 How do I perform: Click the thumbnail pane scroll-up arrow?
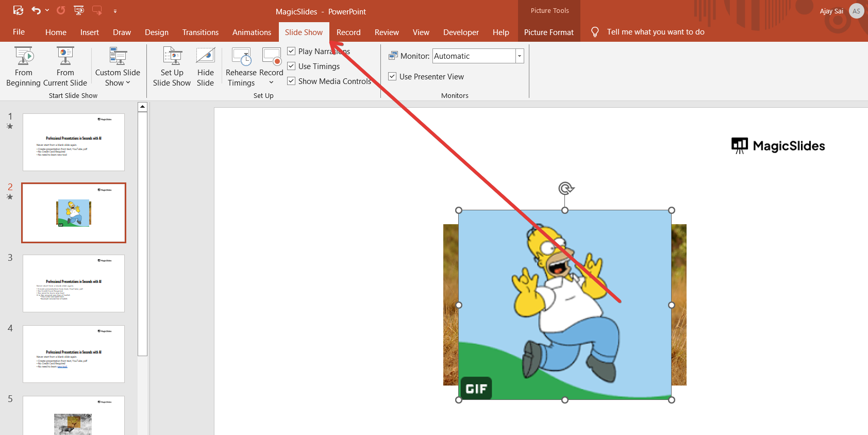[x=143, y=107]
